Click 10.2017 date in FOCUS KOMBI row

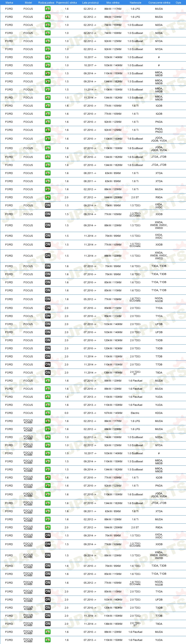(x=90, y=454)
